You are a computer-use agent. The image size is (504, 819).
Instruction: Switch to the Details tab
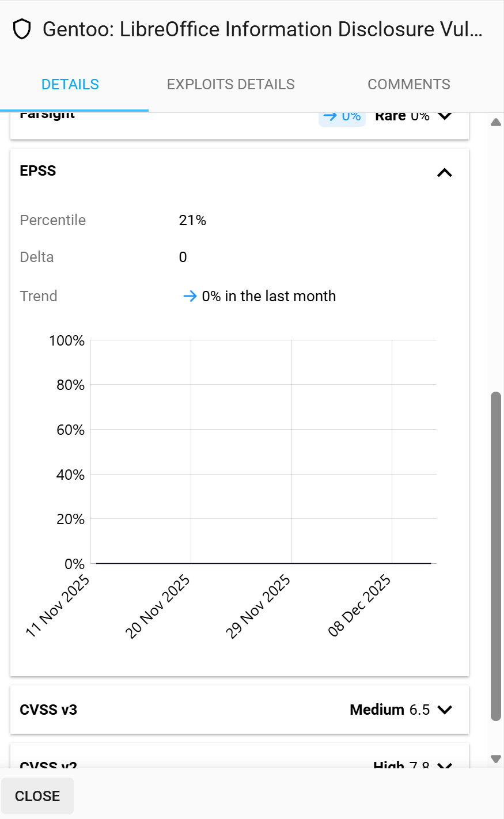point(70,85)
